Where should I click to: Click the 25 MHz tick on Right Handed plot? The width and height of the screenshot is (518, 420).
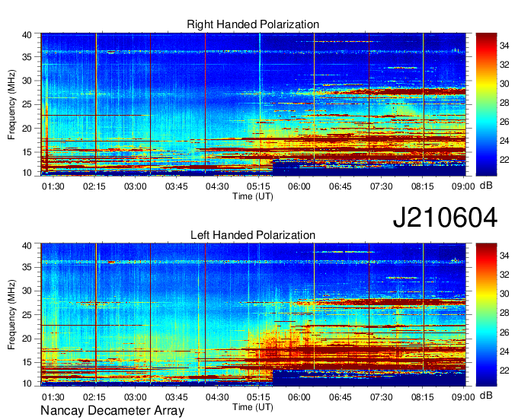tap(27, 104)
